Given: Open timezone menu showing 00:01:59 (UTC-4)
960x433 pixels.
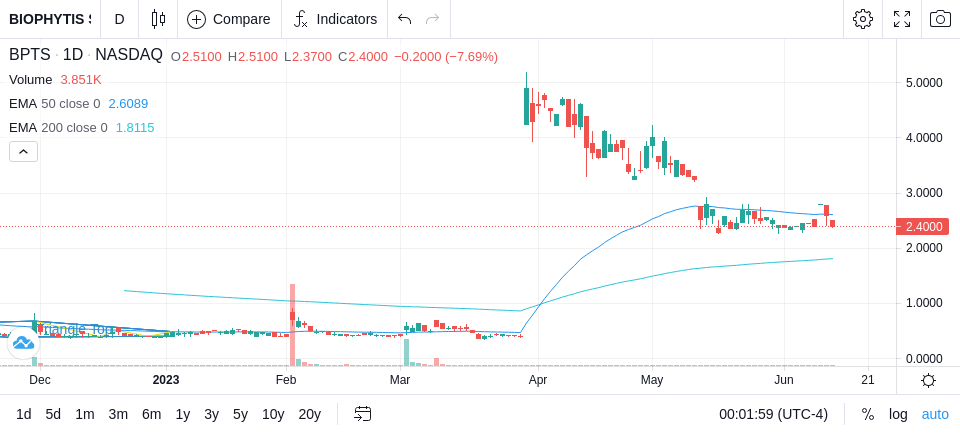Looking at the screenshot, I should [x=773, y=415].
